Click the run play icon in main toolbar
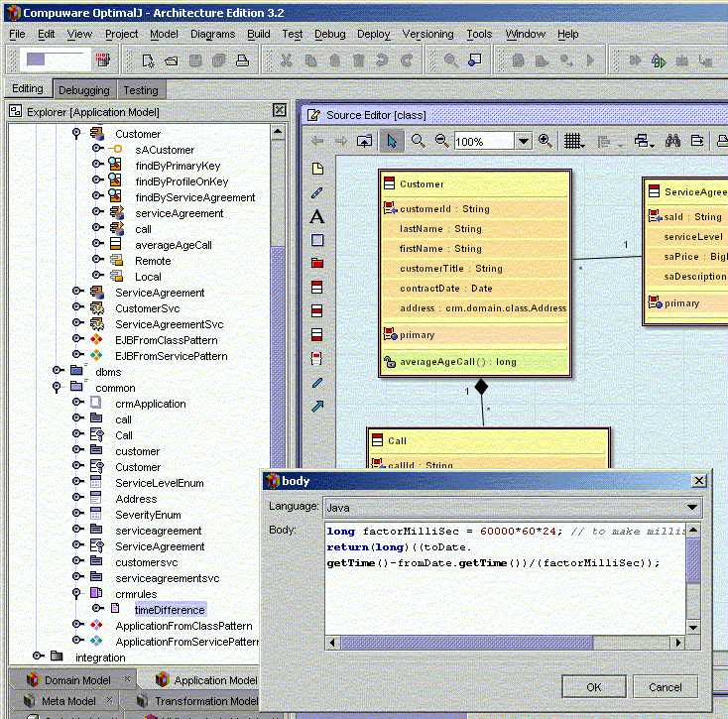728x719 pixels. 590,60
